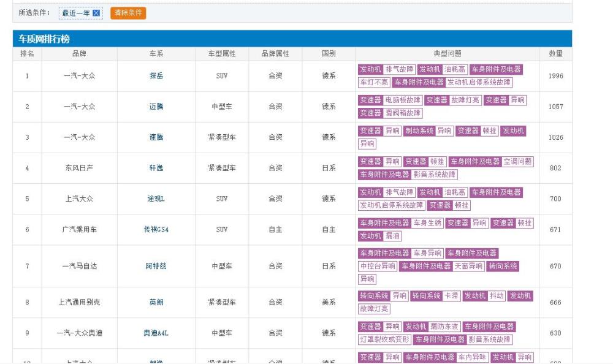Select 车身附件及电器 车身生锈 tag in 传祺GS4 row
613x364 pixels.
coord(401,223)
